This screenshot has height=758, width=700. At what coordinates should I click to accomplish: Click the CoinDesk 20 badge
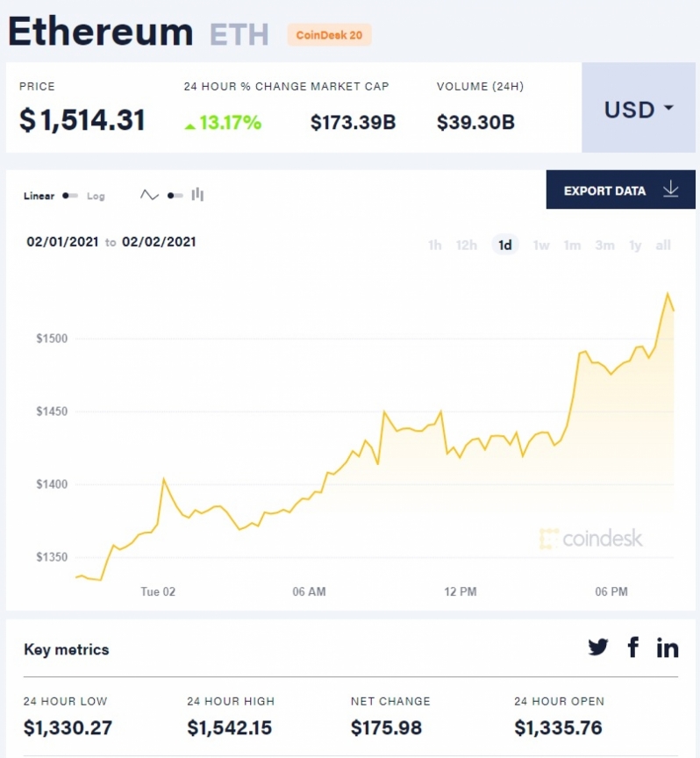click(x=329, y=35)
